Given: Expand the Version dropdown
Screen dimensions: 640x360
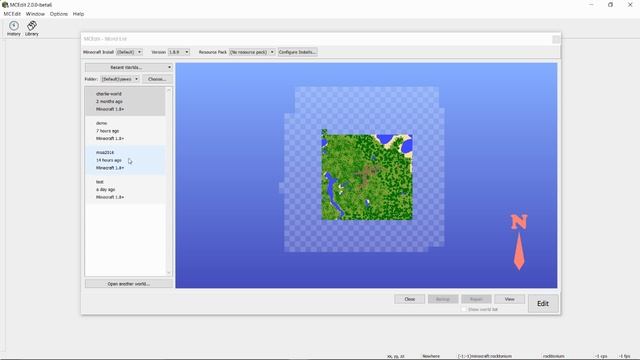Looking at the screenshot, I should point(179,52).
